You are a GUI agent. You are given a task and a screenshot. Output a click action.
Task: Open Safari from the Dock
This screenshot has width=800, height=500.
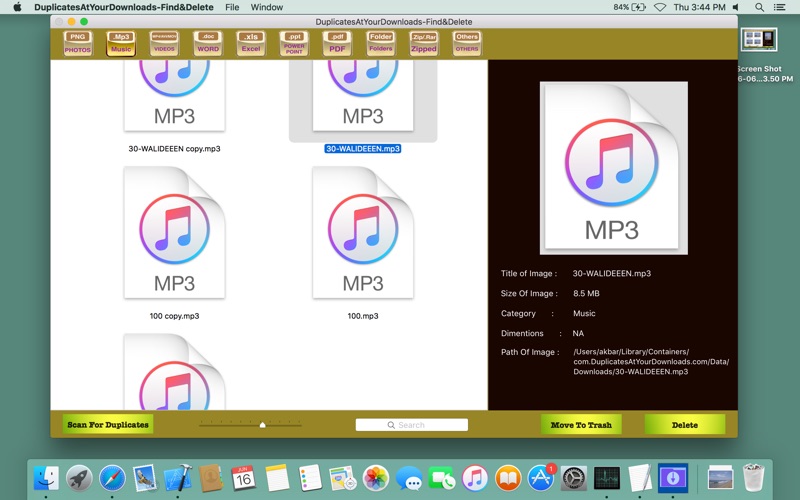112,479
